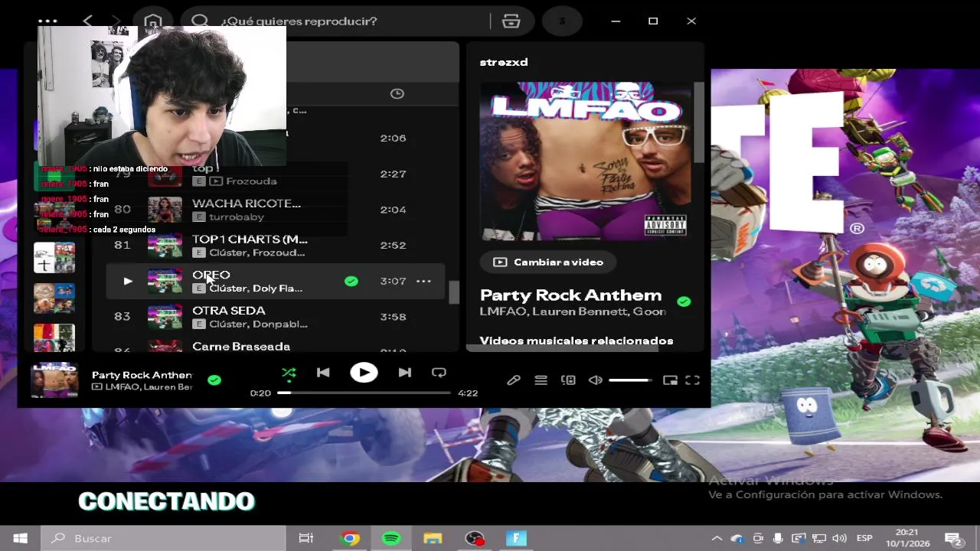Open artist 'turrobaby' link
The width and height of the screenshot is (980, 551).
pyautogui.click(x=236, y=217)
